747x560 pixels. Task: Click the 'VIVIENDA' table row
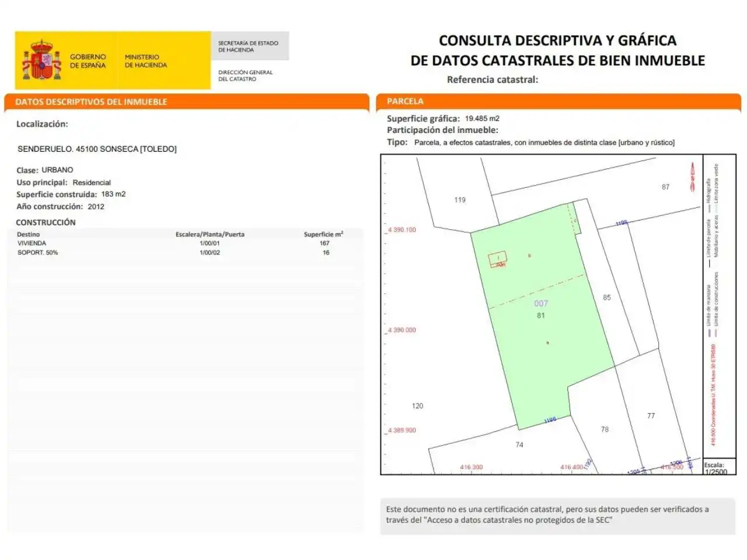point(184,243)
